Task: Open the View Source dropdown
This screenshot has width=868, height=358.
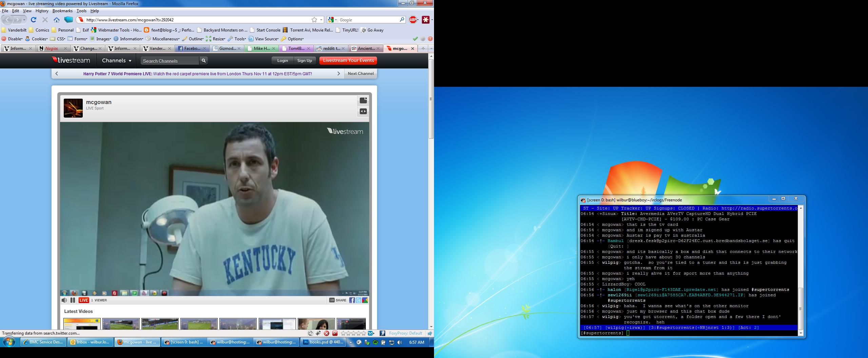Action: (x=263, y=39)
